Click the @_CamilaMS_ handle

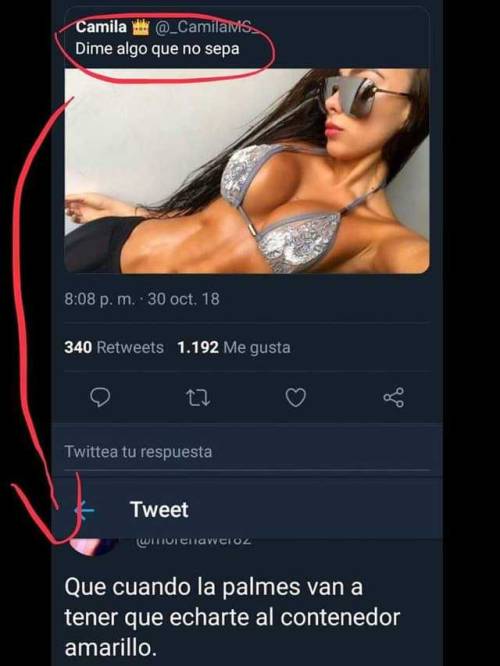click(202, 28)
